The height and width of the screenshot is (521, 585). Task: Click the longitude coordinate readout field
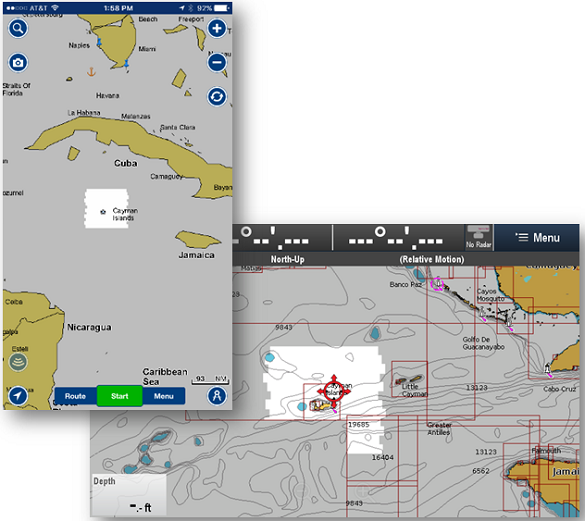tap(398, 237)
